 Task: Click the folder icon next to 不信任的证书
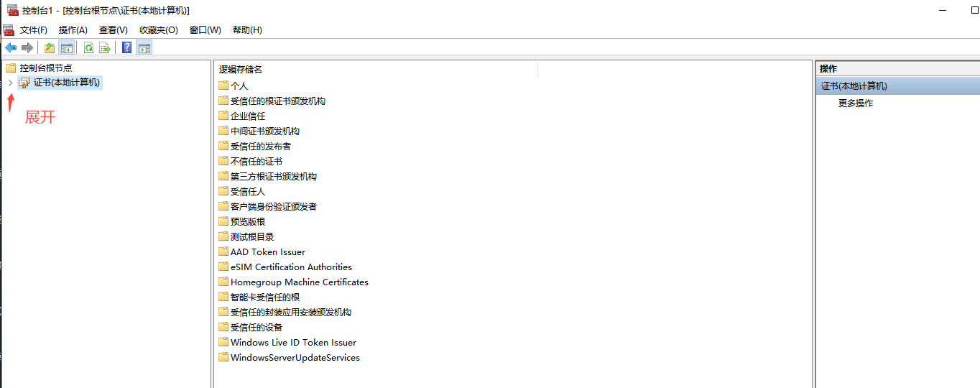[x=223, y=161]
